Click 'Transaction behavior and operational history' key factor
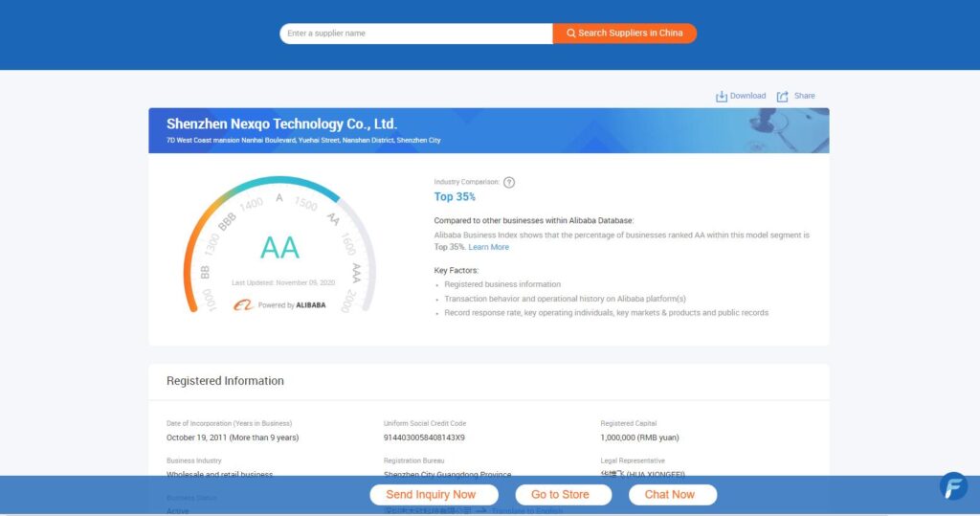The image size is (980, 516). pyautogui.click(x=565, y=299)
